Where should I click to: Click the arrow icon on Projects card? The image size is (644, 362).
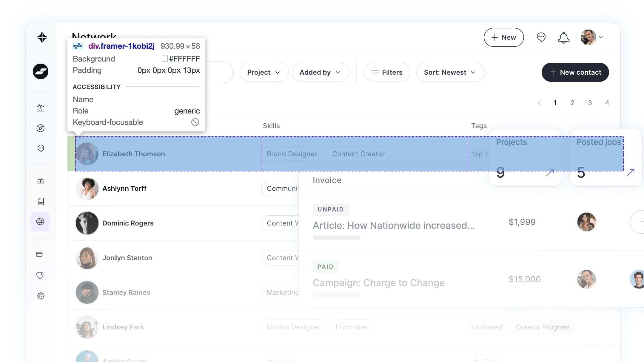pyautogui.click(x=550, y=173)
